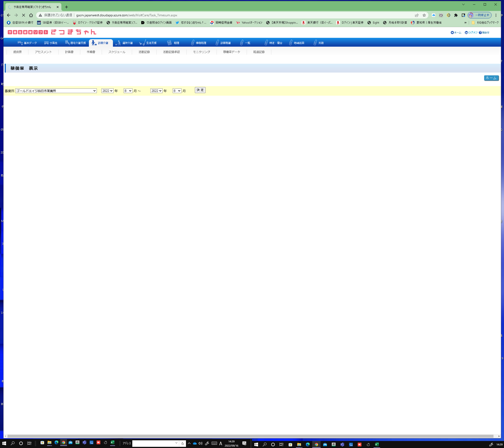The image size is (504, 448).
Task: Click the ホーム icon link at top right
Action: click(x=452, y=32)
